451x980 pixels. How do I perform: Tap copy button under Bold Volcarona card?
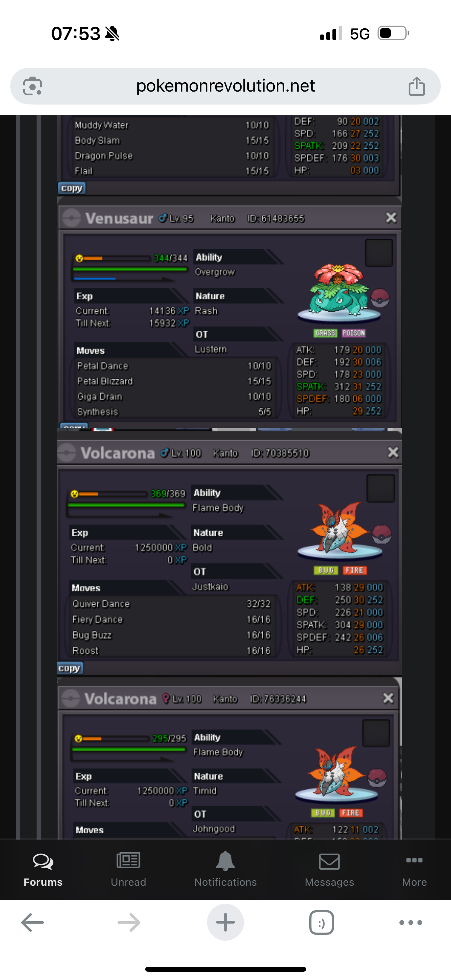pos(70,668)
